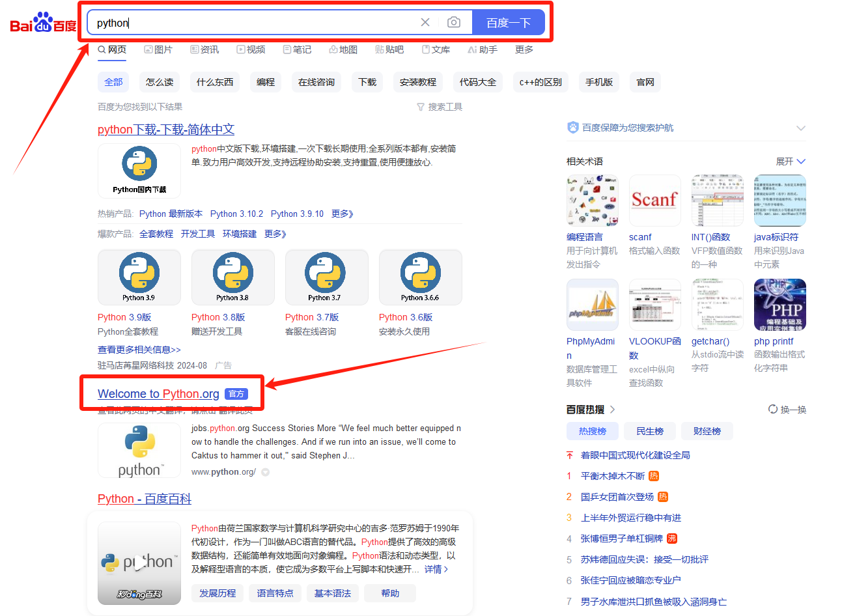
Task: Click the PHP printf thumbnail
Action: click(780, 305)
